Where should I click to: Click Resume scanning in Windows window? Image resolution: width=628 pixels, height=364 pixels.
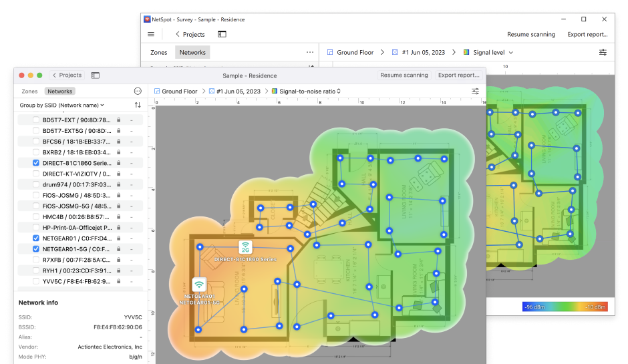pyautogui.click(x=531, y=35)
